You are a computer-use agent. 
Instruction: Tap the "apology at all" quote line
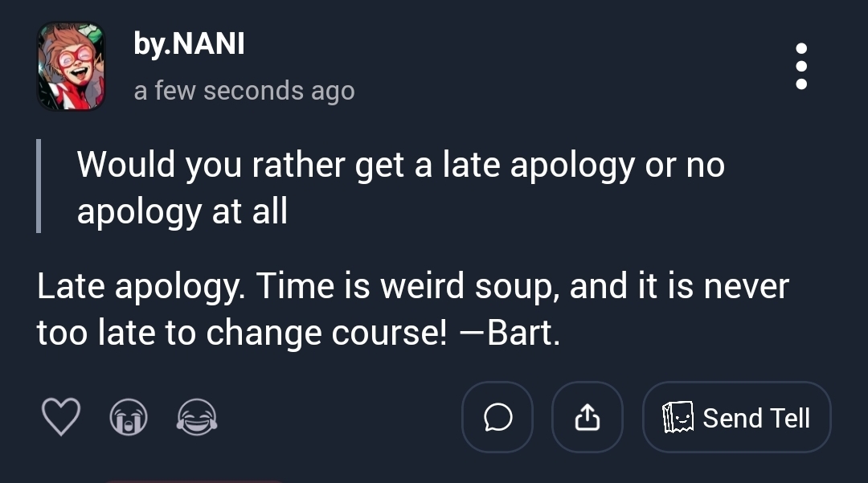[x=182, y=211]
